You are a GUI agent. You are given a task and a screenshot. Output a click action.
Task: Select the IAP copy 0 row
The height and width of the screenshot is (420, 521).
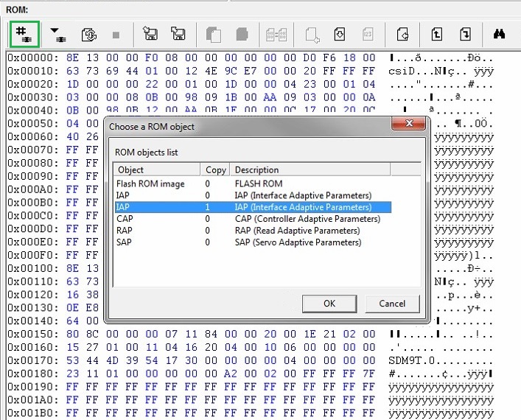coord(150,195)
